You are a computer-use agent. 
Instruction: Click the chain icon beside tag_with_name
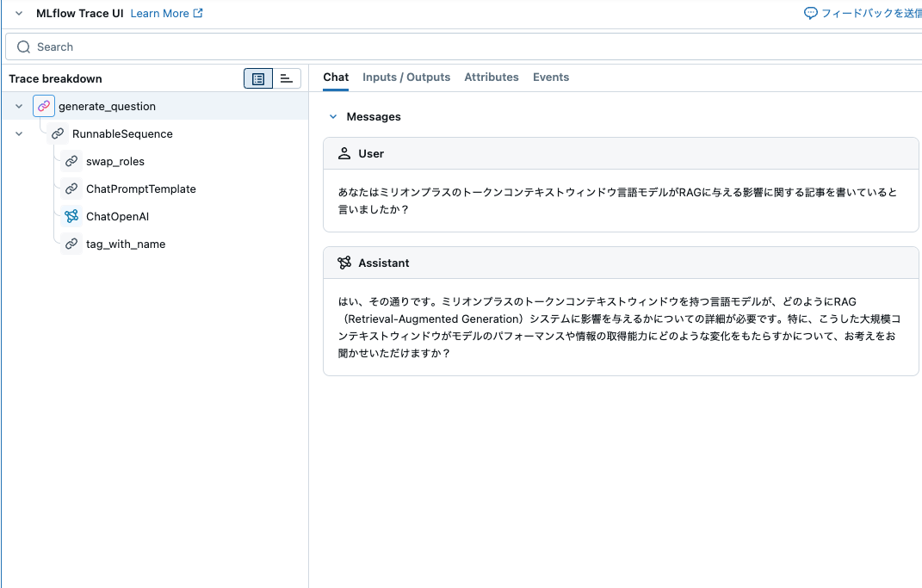pyautogui.click(x=71, y=244)
